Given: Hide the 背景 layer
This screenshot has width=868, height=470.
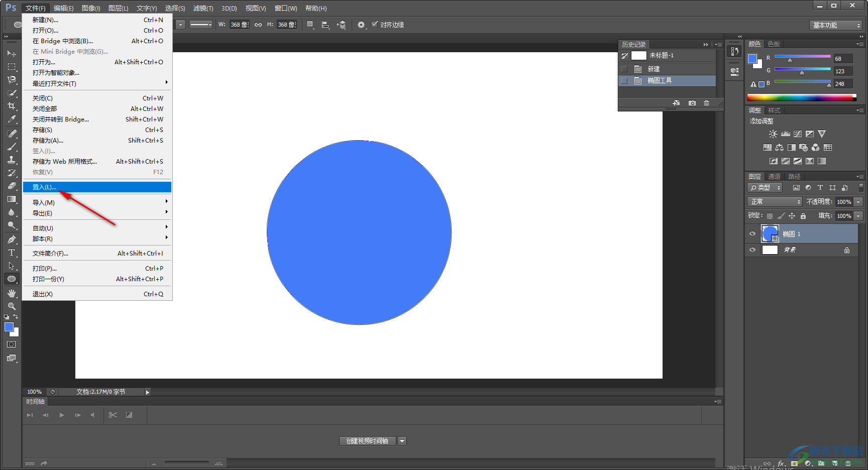Looking at the screenshot, I should 752,250.
